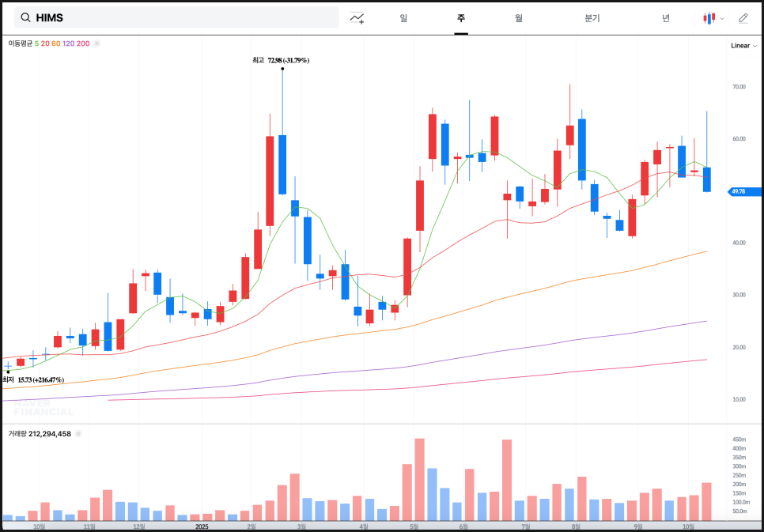The height and width of the screenshot is (532, 764).
Task: Click the 20-period moving average color label
Action: (45, 43)
